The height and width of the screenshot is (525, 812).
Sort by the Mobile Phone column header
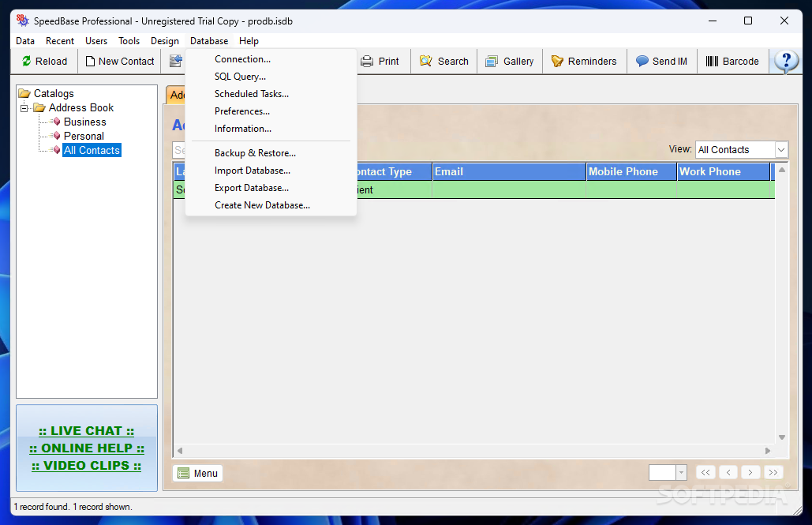point(631,171)
